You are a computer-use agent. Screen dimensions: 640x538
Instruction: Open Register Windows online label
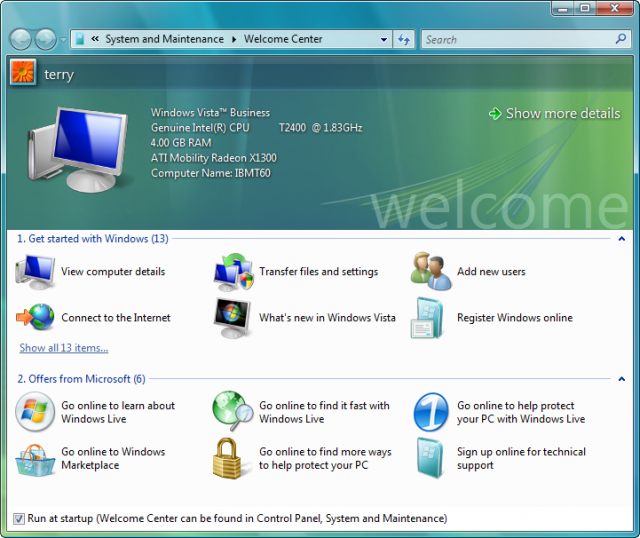click(x=515, y=318)
